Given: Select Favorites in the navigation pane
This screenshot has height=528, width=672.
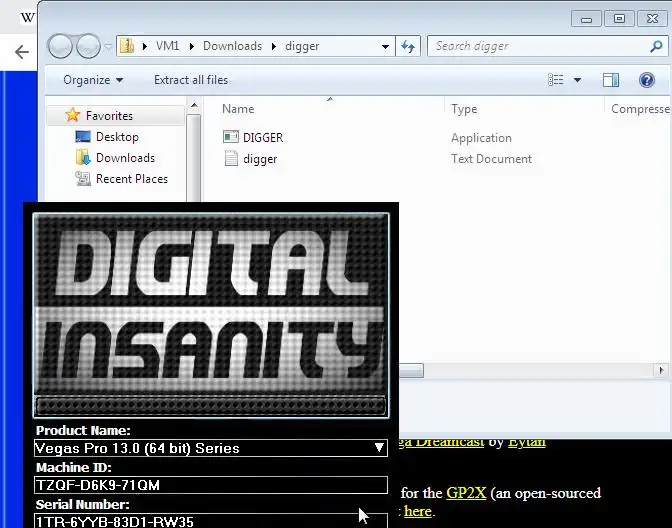Looking at the screenshot, I should [x=109, y=116].
